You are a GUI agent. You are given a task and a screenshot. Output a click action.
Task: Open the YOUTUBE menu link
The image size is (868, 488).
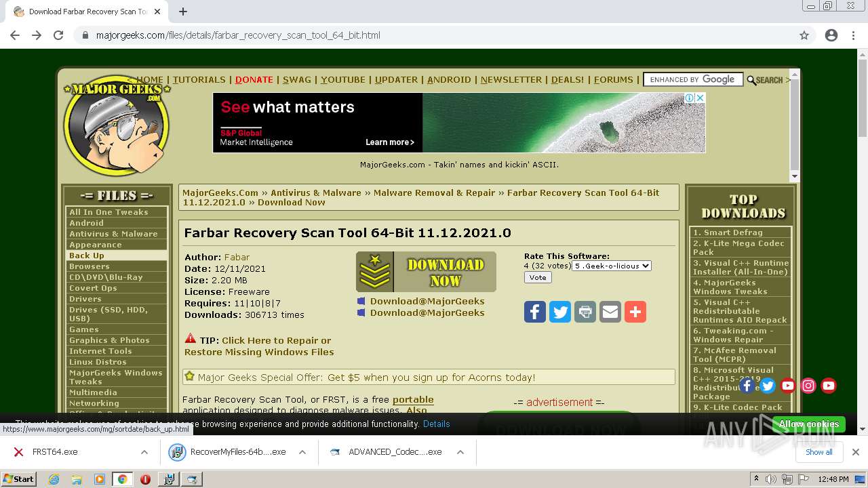343,79
